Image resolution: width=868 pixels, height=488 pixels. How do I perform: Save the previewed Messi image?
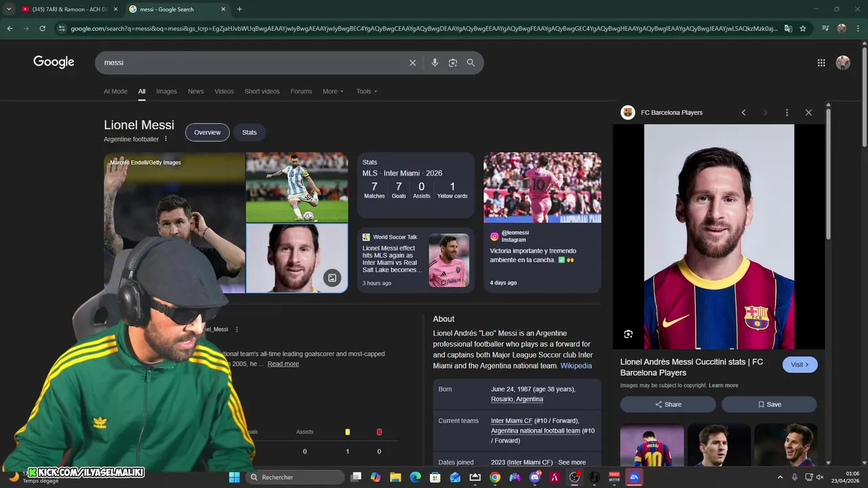tap(769, 405)
